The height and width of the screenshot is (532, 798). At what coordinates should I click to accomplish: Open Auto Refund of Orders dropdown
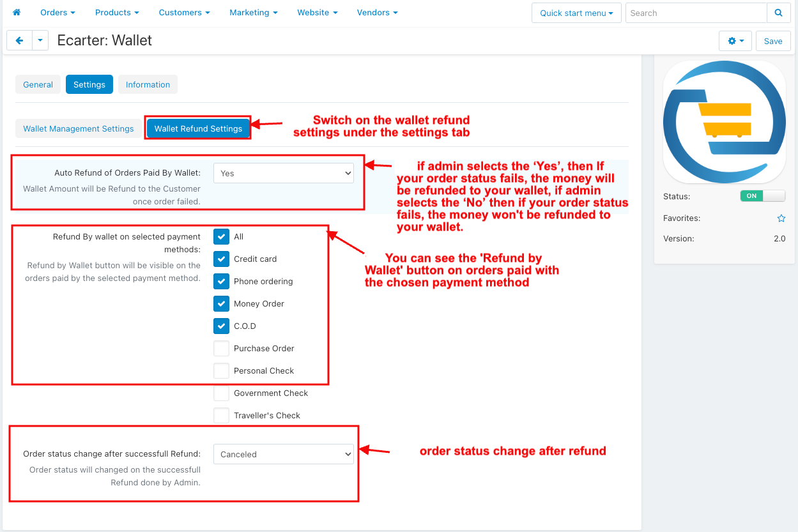click(x=283, y=173)
